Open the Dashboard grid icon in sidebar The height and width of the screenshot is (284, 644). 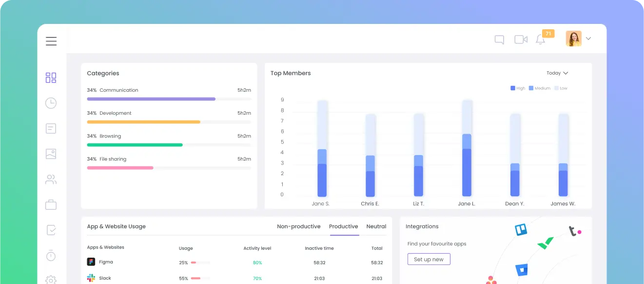51,77
